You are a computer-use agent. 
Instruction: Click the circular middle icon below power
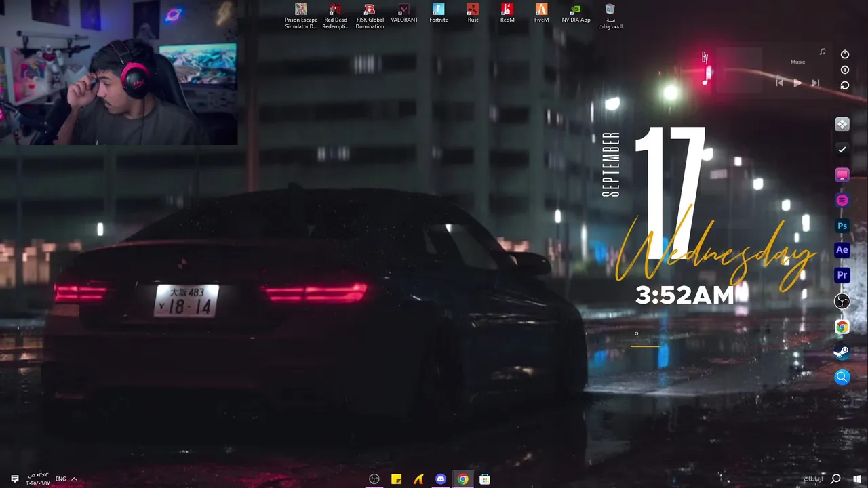845,70
